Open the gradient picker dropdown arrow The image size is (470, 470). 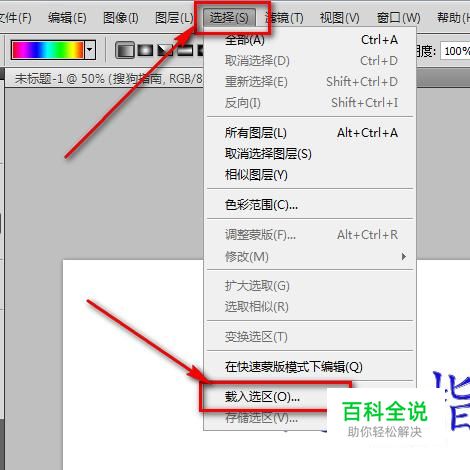tap(90, 50)
